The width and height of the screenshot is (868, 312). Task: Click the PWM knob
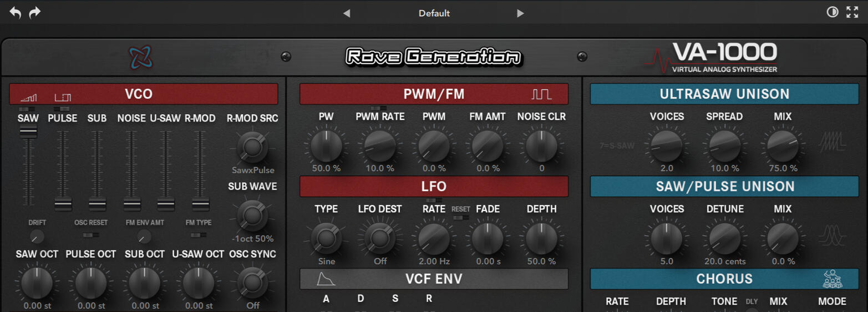[x=434, y=146]
